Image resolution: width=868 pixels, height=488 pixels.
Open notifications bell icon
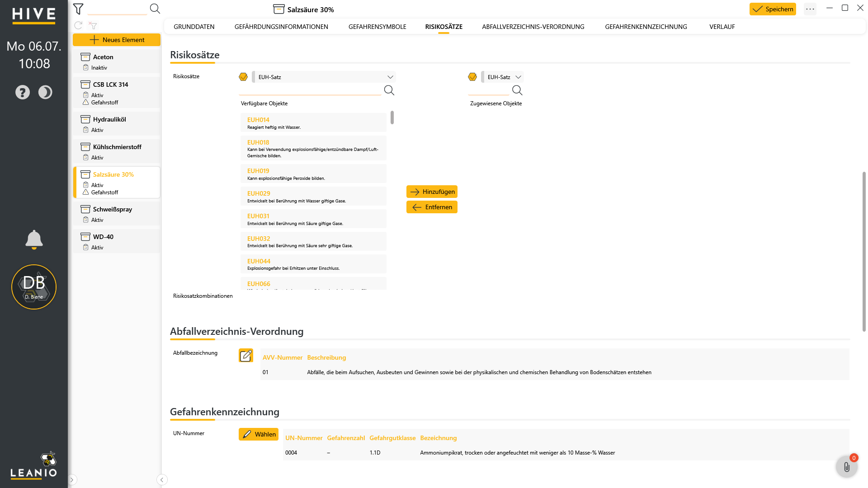pyautogui.click(x=34, y=239)
